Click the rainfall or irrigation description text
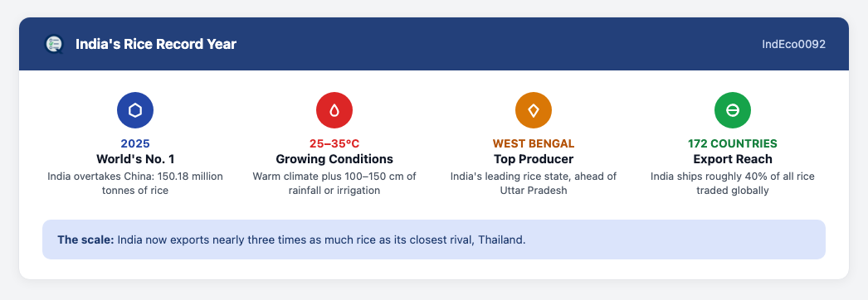Image resolution: width=868 pixels, height=300 pixels. pos(334,183)
